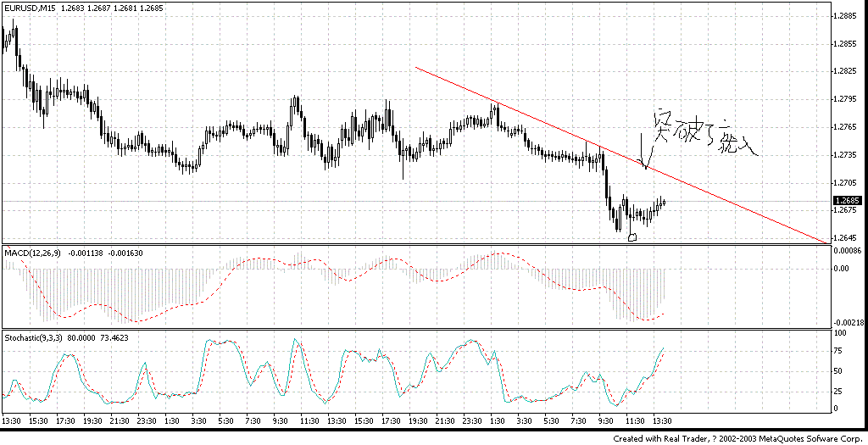The width and height of the screenshot is (868, 445).
Task: Click the -0.00218 MACD scale value
Action: tap(850, 322)
